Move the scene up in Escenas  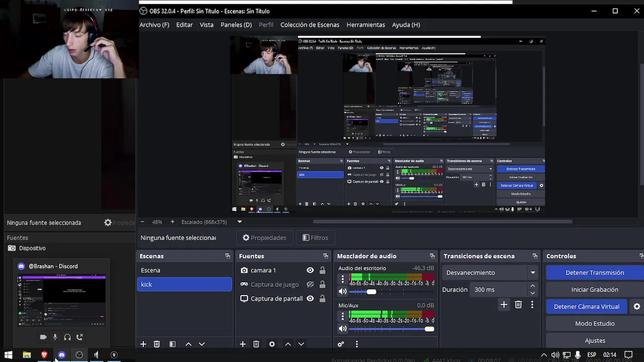point(188,344)
